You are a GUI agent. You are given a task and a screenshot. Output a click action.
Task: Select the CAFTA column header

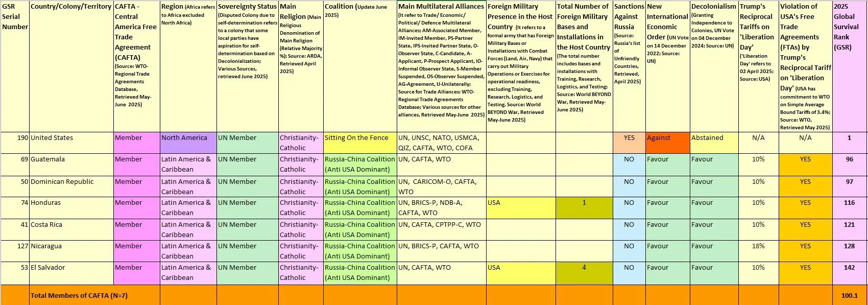click(137, 66)
